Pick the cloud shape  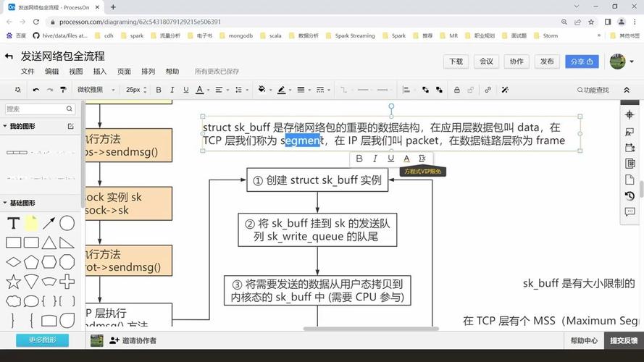(13, 301)
